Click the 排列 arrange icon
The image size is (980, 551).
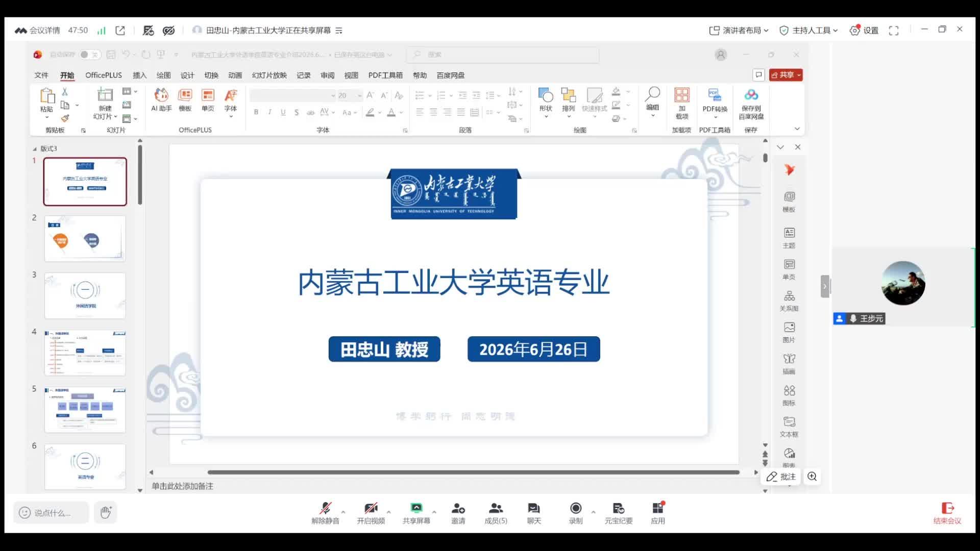(x=568, y=102)
